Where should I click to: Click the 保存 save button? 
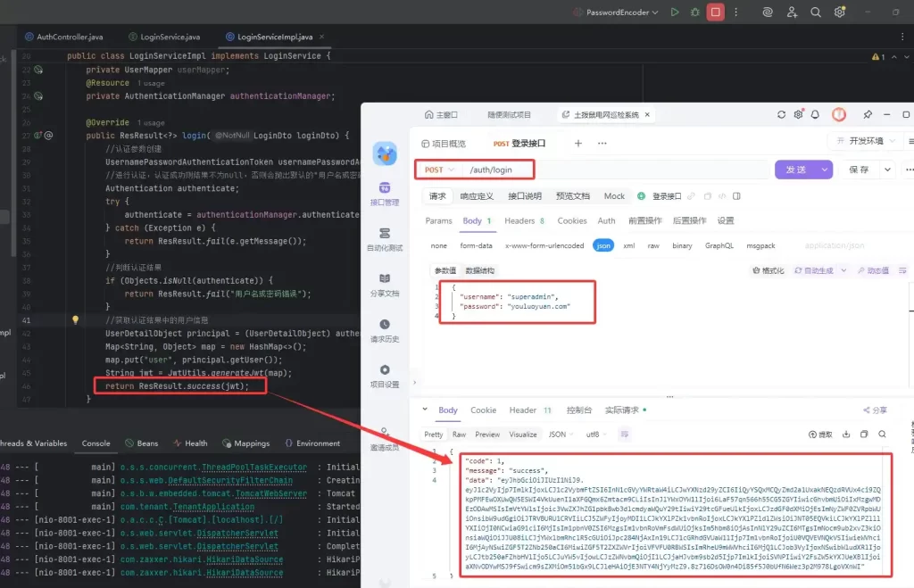click(860, 170)
